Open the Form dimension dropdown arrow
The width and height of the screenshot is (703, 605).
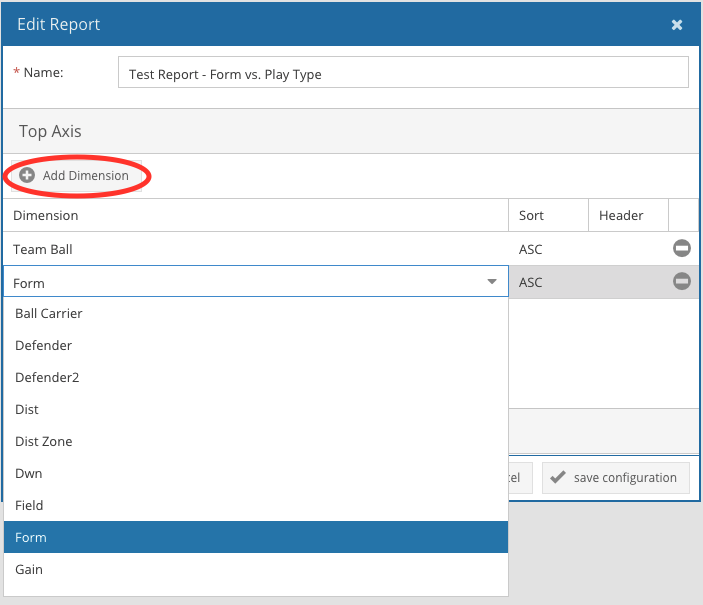pyautogui.click(x=492, y=282)
